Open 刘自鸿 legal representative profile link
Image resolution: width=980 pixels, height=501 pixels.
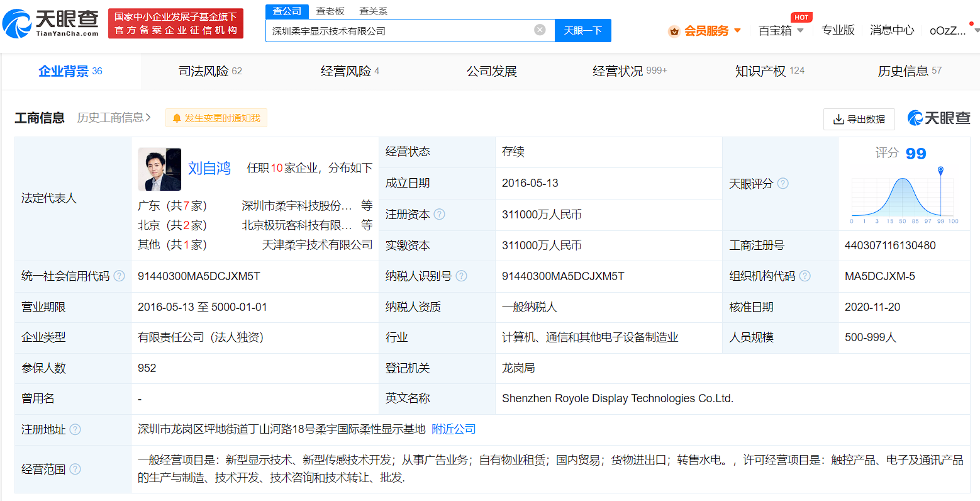tap(209, 168)
